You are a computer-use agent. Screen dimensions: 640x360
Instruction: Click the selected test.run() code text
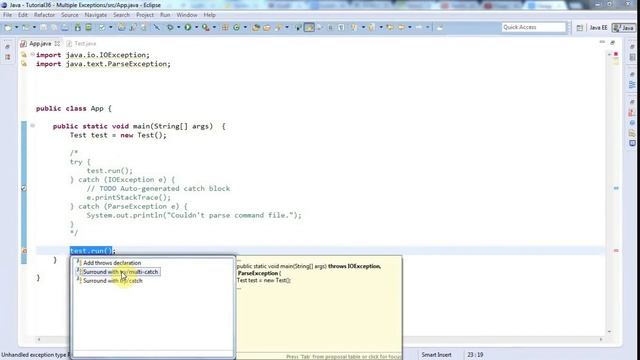tap(91, 251)
